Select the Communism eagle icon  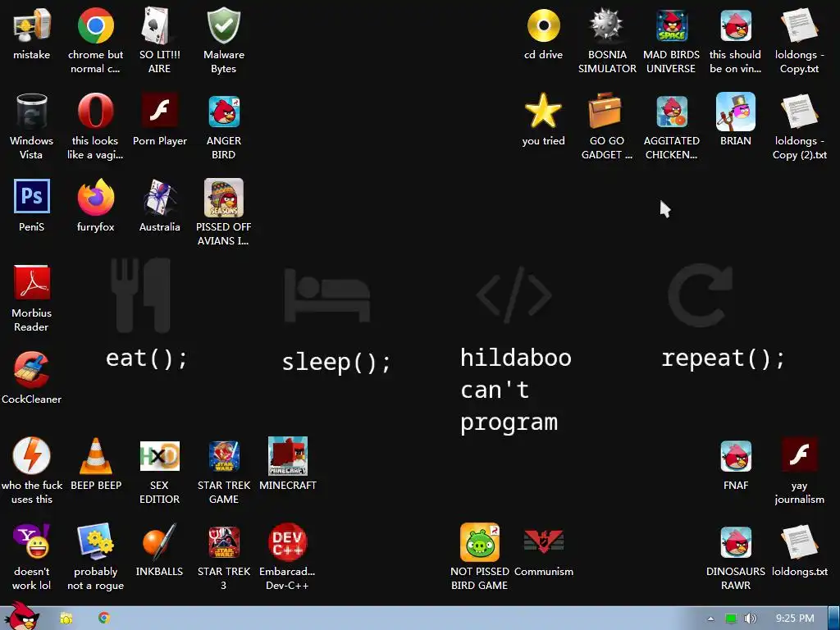[x=543, y=541]
